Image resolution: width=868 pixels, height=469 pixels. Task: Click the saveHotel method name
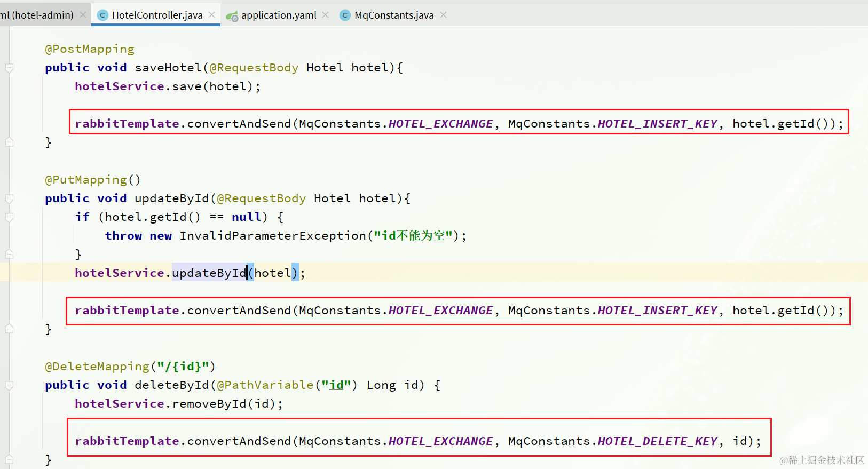coord(168,68)
